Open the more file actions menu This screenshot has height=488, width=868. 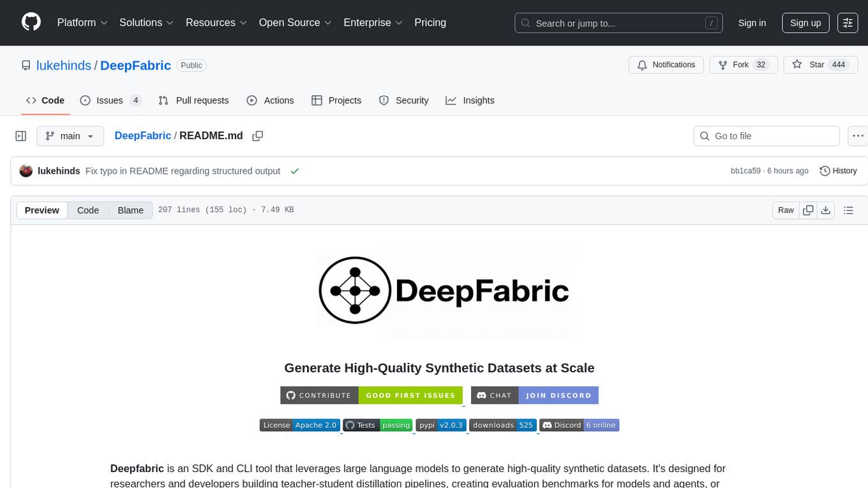click(x=858, y=136)
